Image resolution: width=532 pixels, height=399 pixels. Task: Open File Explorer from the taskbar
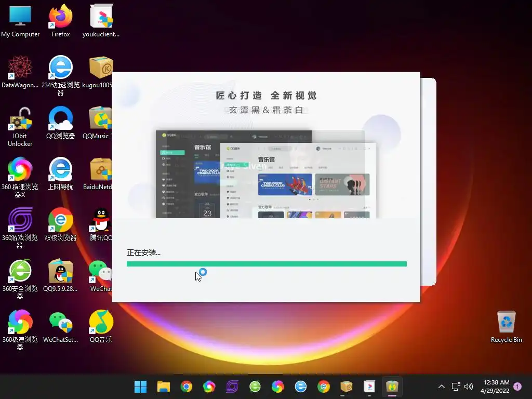coord(164,387)
